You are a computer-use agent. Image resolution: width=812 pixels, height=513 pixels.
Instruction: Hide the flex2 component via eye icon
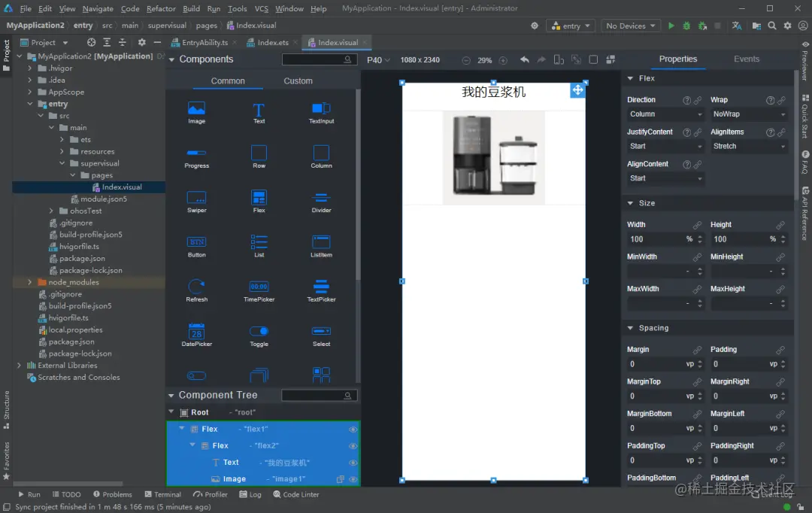pos(353,446)
